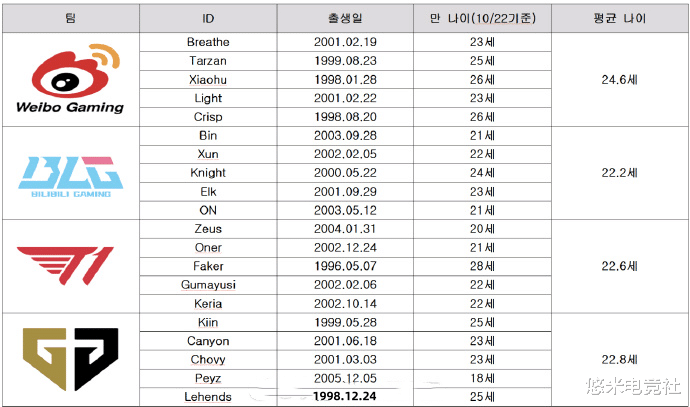
Task: Select the Knight ID cell
Action: (208, 173)
